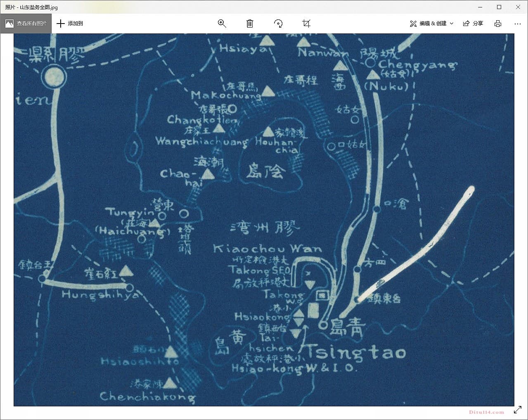Expand the 编辑 & 创建 dropdown
This screenshot has width=528, height=420.
pyautogui.click(x=432, y=24)
